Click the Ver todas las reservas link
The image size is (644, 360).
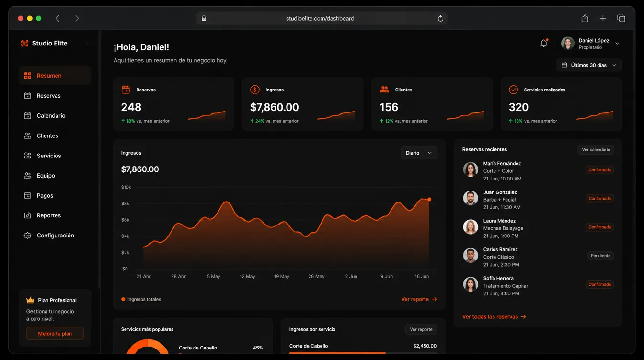[x=494, y=317]
